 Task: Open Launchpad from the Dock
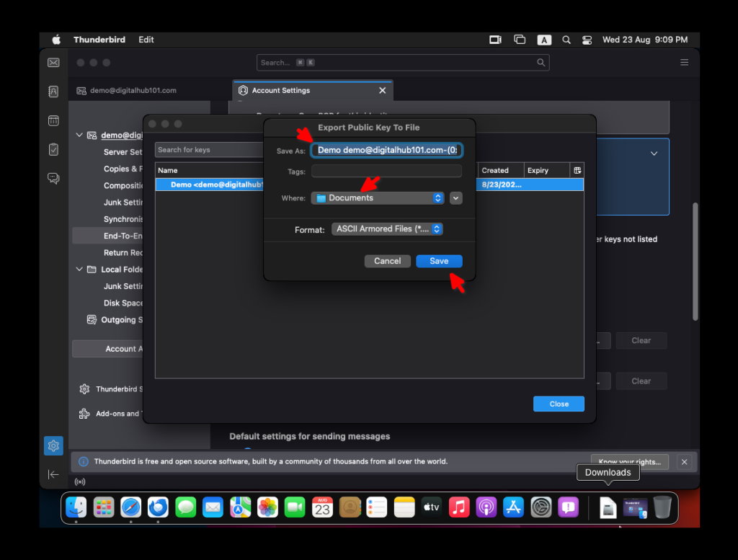104,507
